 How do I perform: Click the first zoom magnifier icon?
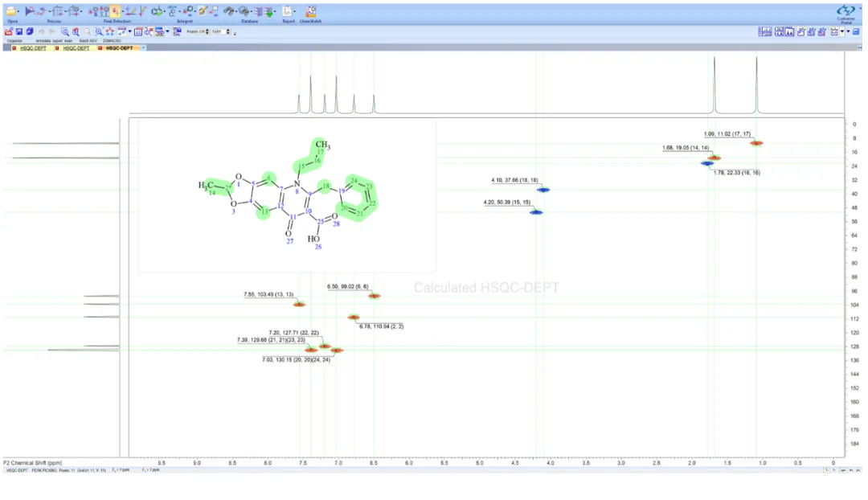coord(65,31)
